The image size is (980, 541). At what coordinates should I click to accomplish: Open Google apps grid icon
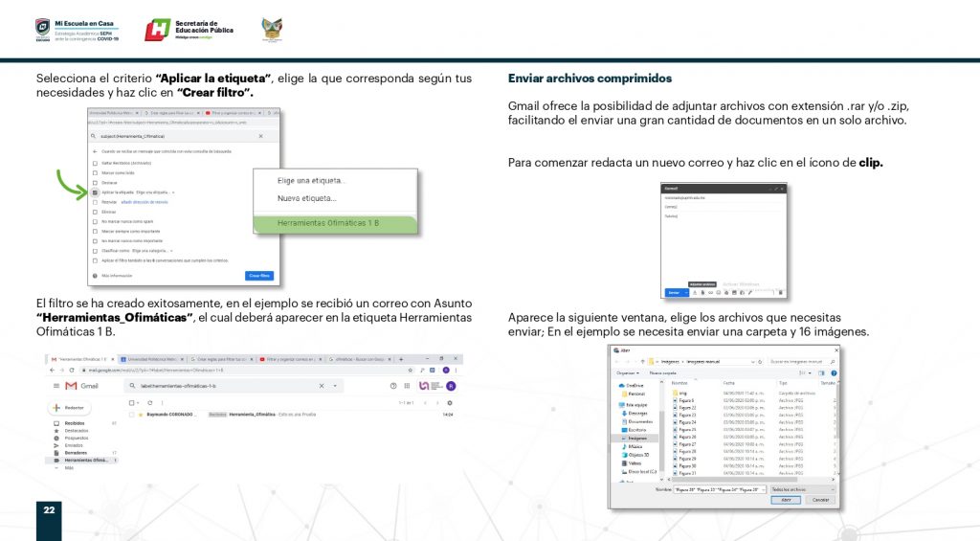click(x=407, y=386)
